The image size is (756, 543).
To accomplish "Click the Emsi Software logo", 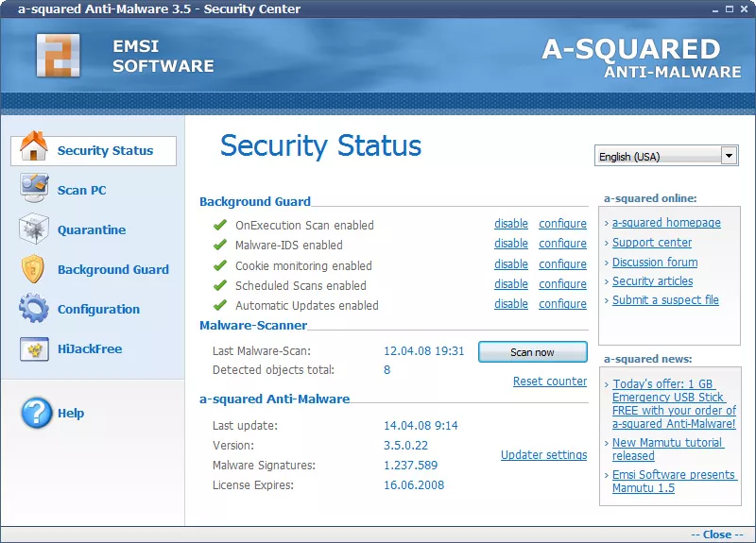I will [59, 56].
